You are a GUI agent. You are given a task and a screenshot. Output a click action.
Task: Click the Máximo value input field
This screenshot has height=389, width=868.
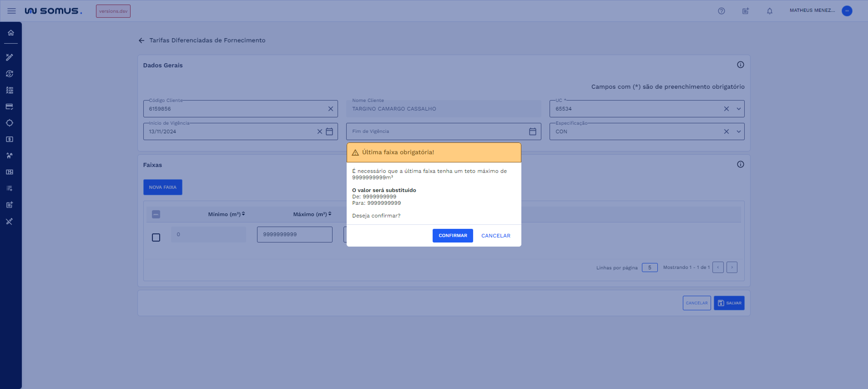tap(295, 234)
